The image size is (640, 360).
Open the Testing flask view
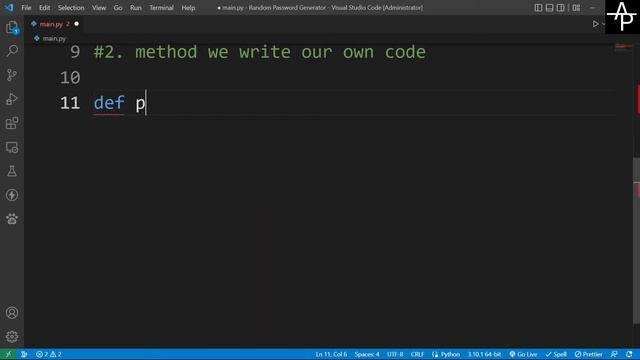[12, 171]
